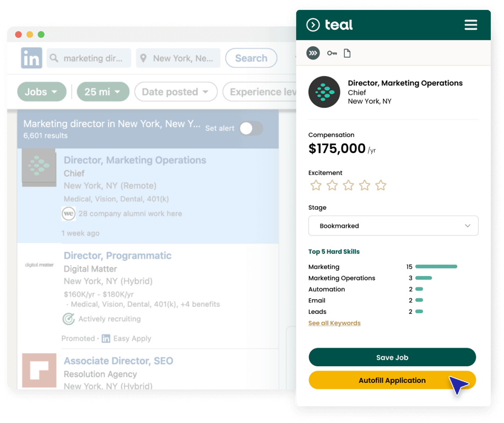Click the job keyword search field
Screen dimensions: 504x423
point(89,58)
